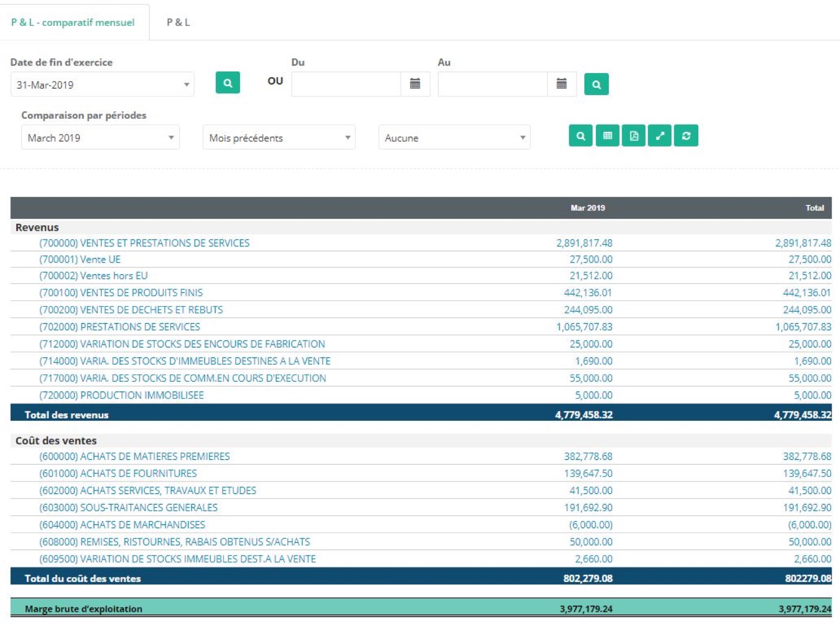Export report to PDF icon
Screen dimensions: 840x625
click(x=634, y=136)
